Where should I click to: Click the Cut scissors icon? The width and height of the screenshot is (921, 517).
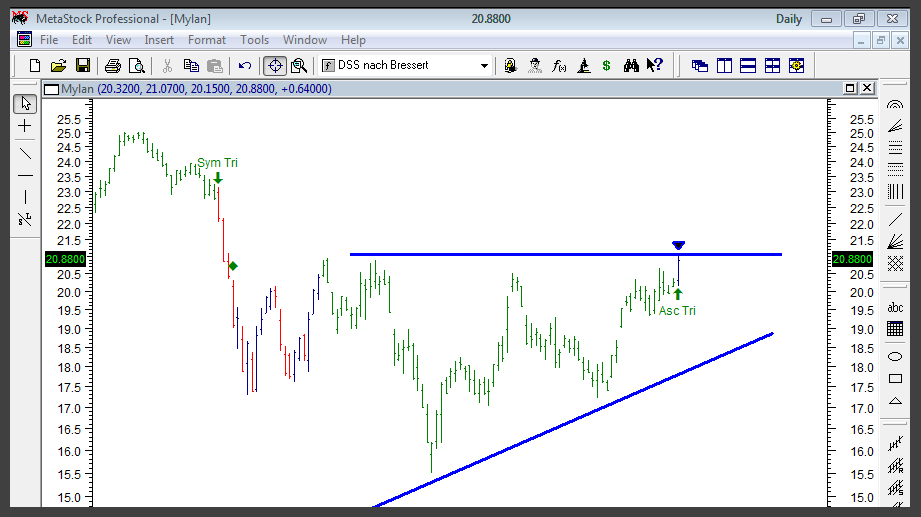pyautogui.click(x=167, y=66)
